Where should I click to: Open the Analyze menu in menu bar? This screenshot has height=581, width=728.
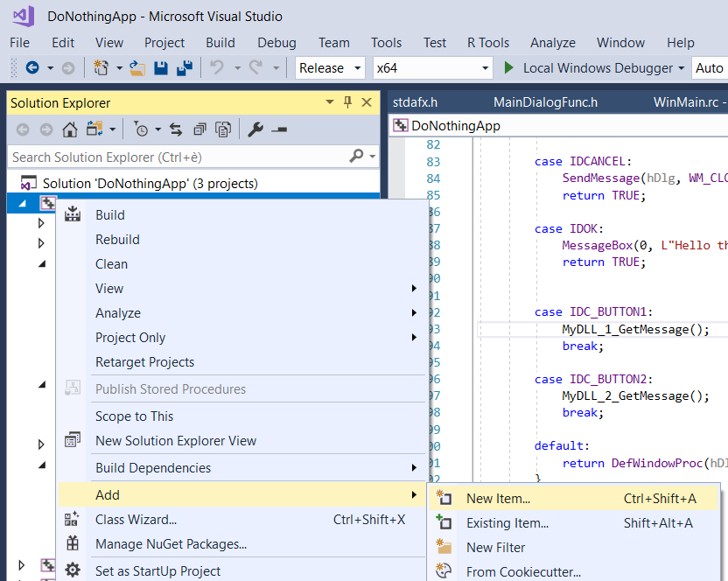tap(553, 43)
